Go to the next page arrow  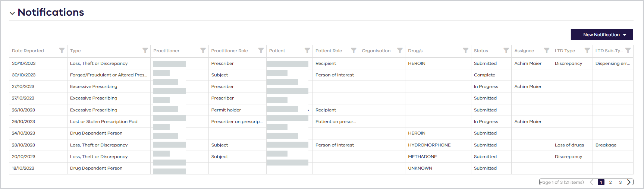point(629,182)
